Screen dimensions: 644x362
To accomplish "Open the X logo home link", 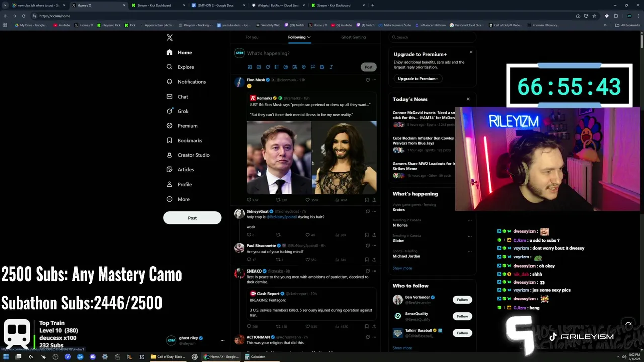I will (170, 38).
